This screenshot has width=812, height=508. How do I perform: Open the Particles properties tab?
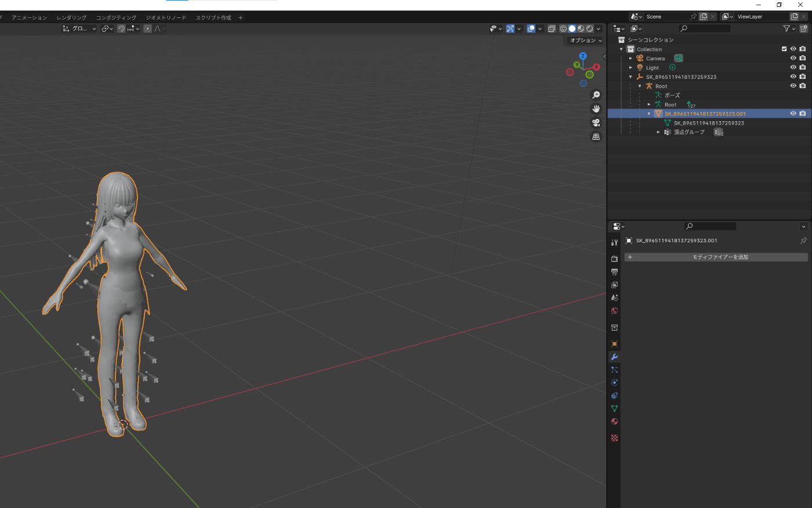click(x=614, y=370)
